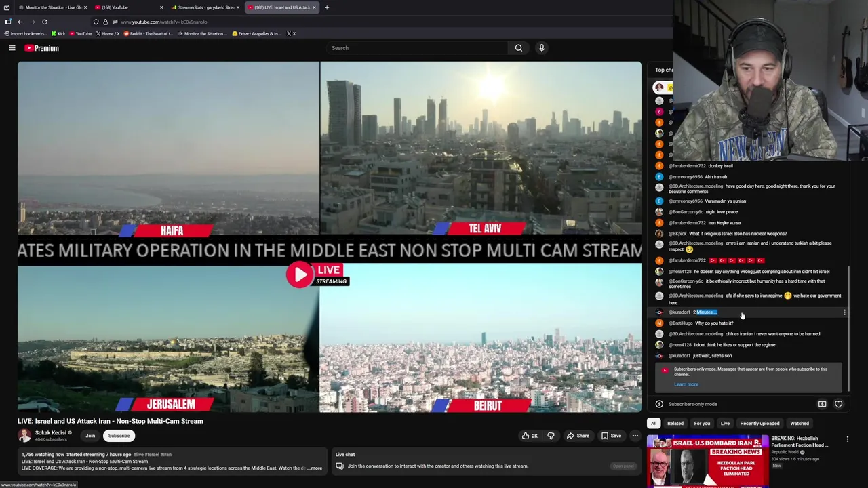
Task: Send a heart reaction in chat
Action: pos(838,404)
